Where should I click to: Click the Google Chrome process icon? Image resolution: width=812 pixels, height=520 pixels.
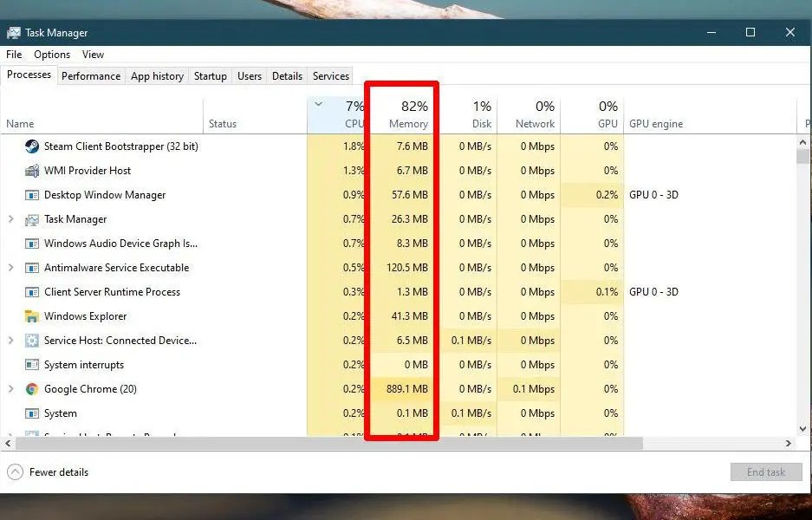tap(31, 389)
